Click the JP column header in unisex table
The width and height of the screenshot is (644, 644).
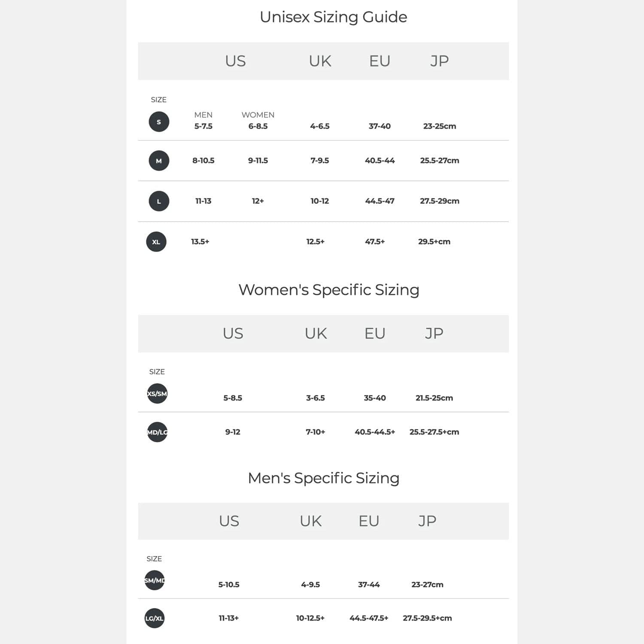(x=439, y=61)
